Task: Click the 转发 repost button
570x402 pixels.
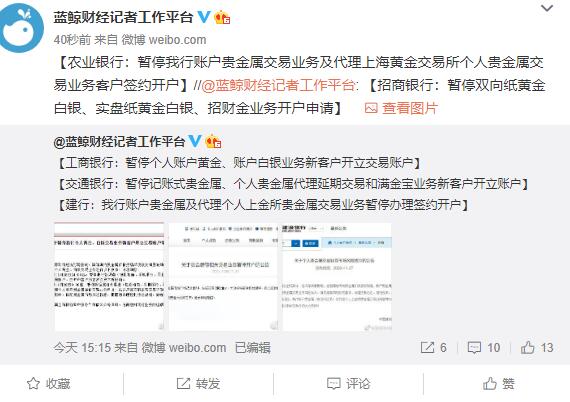Action: [198, 383]
